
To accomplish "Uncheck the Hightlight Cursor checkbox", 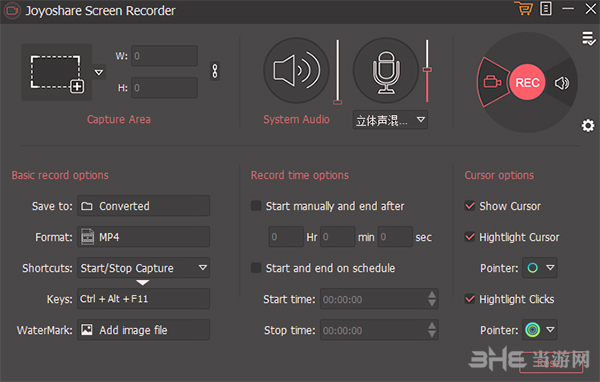I will [x=470, y=237].
